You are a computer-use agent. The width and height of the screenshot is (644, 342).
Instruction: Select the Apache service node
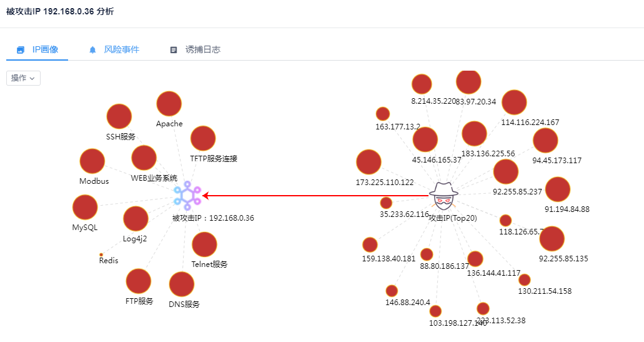pyautogui.click(x=169, y=104)
